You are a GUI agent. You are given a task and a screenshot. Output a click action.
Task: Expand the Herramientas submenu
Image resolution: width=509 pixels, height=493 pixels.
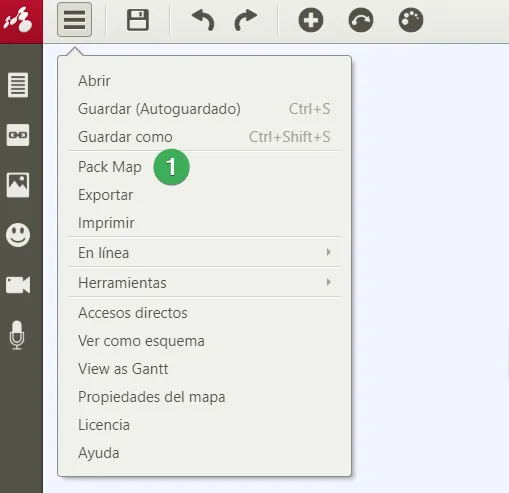pyautogui.click(x=204, y=282)
